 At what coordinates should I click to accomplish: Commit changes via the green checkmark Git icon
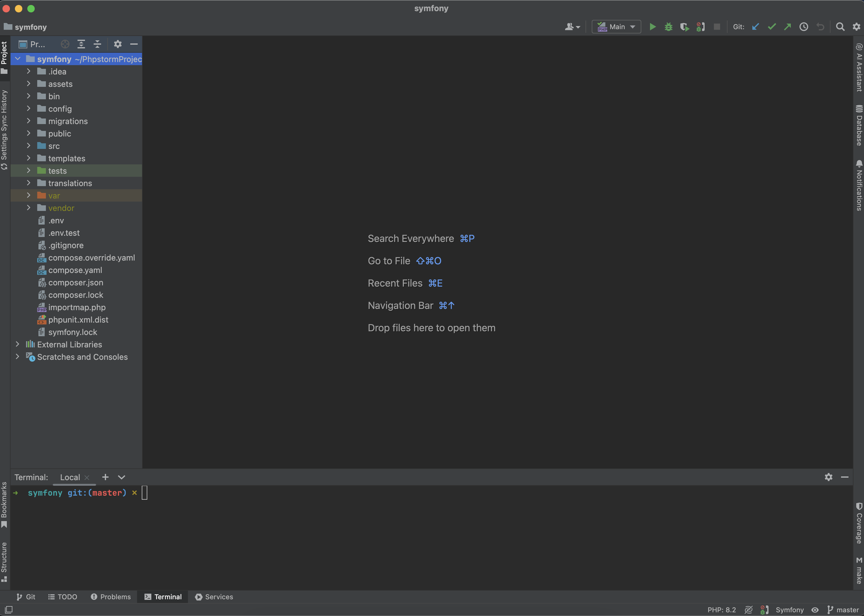pyautogui.click(x=772, y=27)
